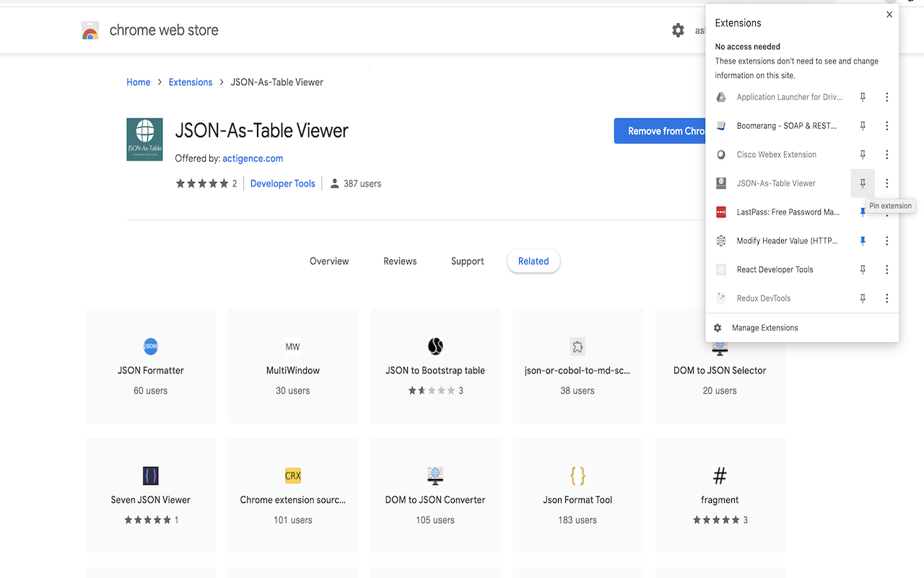Viewport: 924px width, 578px height.
Task: Close the Extensions popup
Action: point(889,14)
